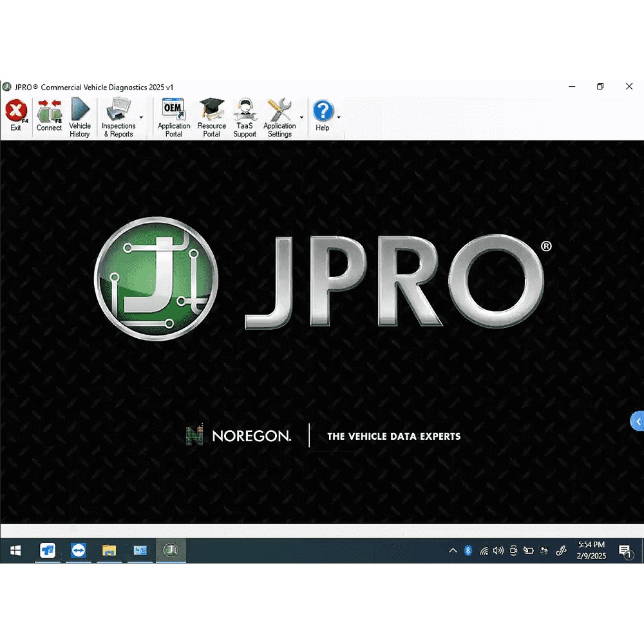Open the Windows Start menu
The height and width of the screenshot is (644, 644).
15,551
